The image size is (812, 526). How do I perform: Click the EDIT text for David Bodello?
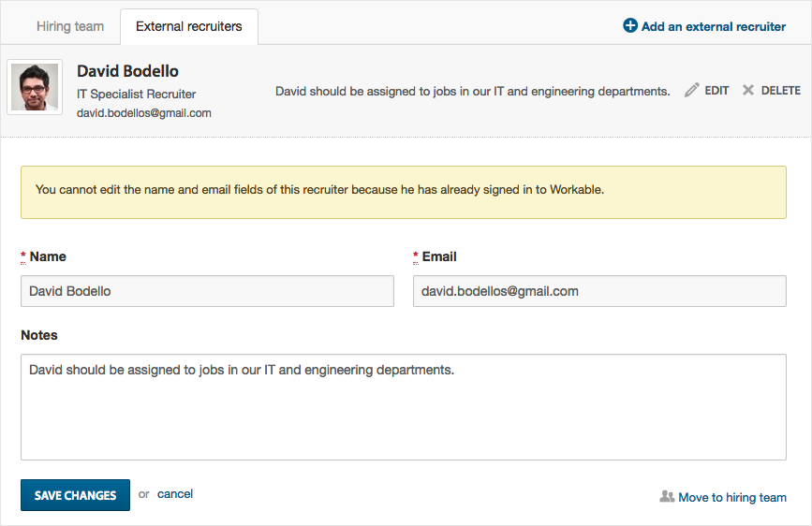(716, 91)
